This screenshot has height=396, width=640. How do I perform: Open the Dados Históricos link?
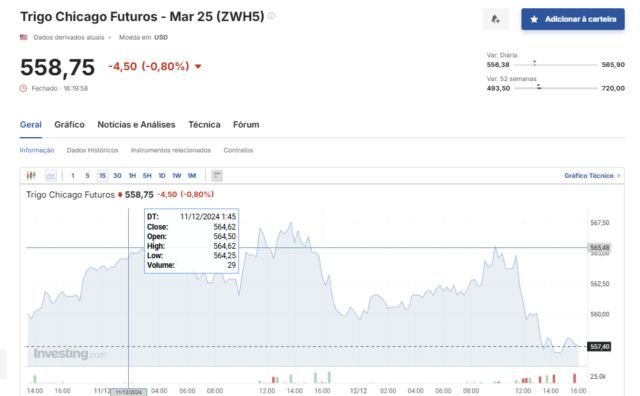pos(92,150)
